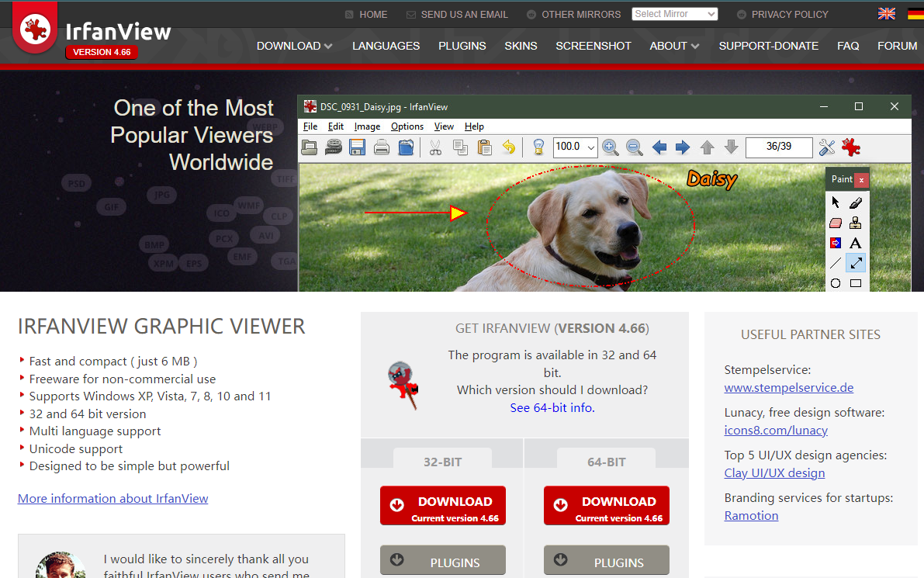Expand the DOWNLOAD navigation menu
924x578 pixels.
(x=294, y=46)
